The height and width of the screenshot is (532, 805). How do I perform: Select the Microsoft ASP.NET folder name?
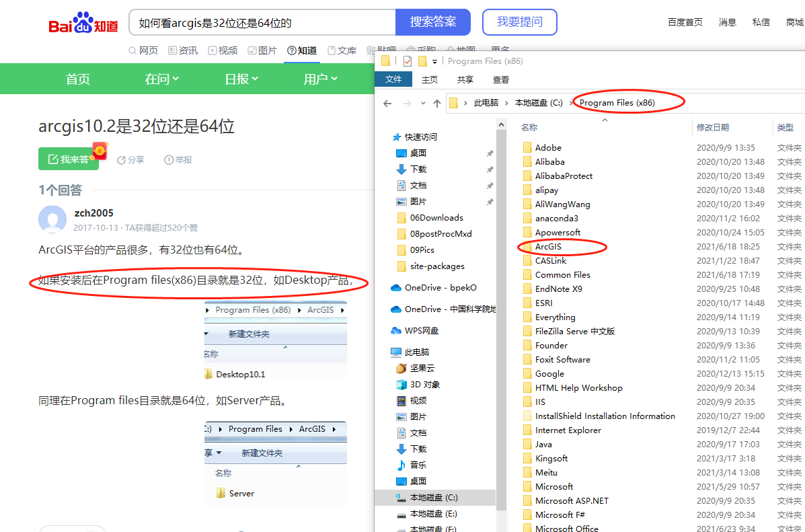click(572, 500)
